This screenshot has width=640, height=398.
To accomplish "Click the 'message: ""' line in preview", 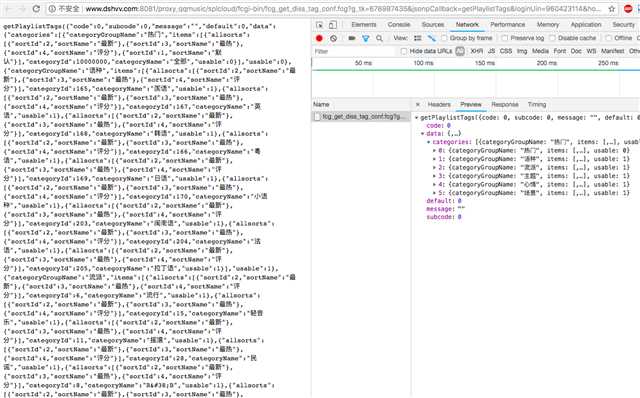I will point(446,209).
